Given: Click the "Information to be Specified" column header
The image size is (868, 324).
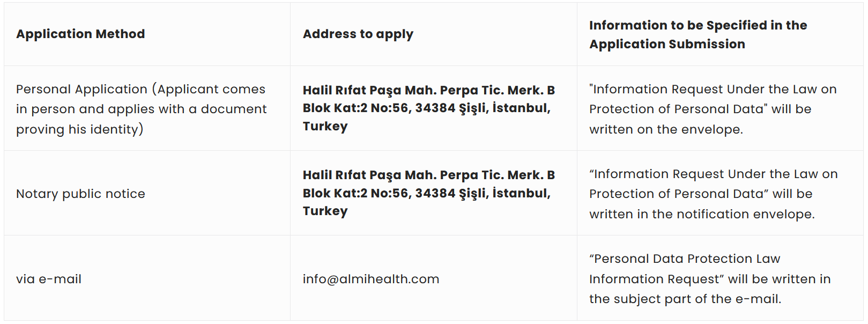Looking at the screenshot, I should coord(698,25).
